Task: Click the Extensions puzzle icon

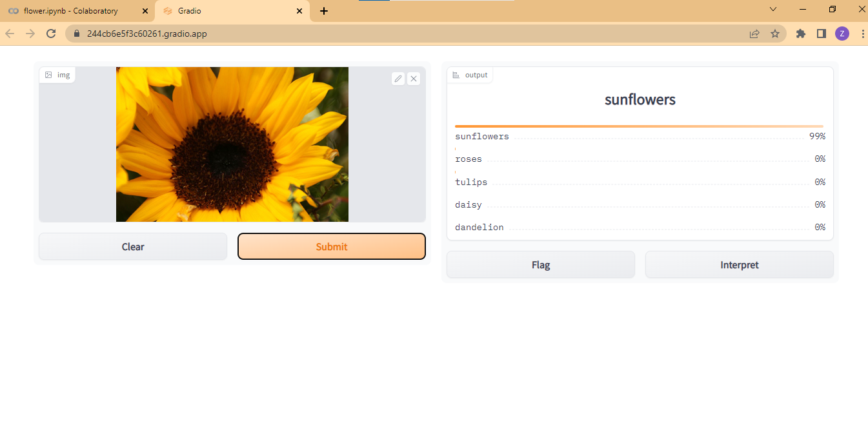Action: tap(800, 34)
